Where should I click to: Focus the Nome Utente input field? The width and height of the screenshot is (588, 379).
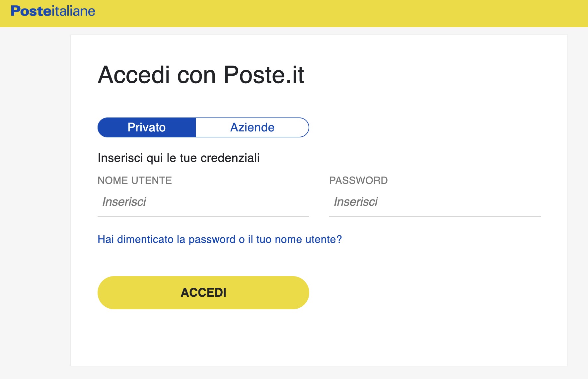coord(203,202)
